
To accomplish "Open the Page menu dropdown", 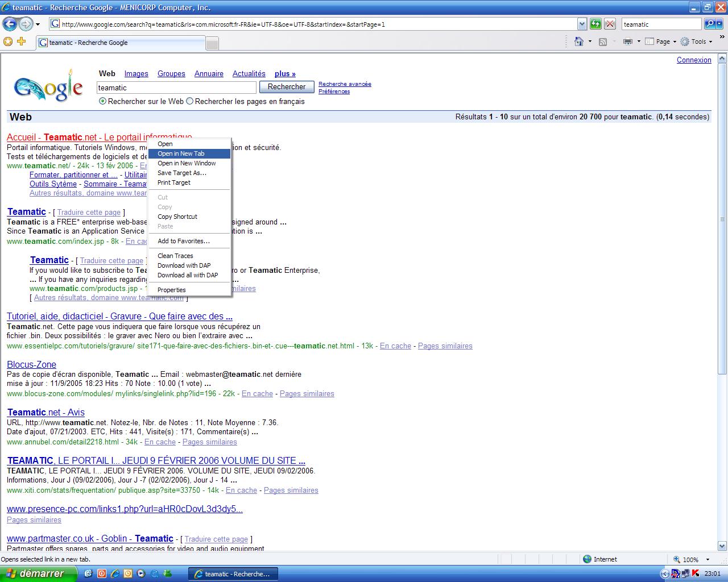I will (x=662, y=41).
